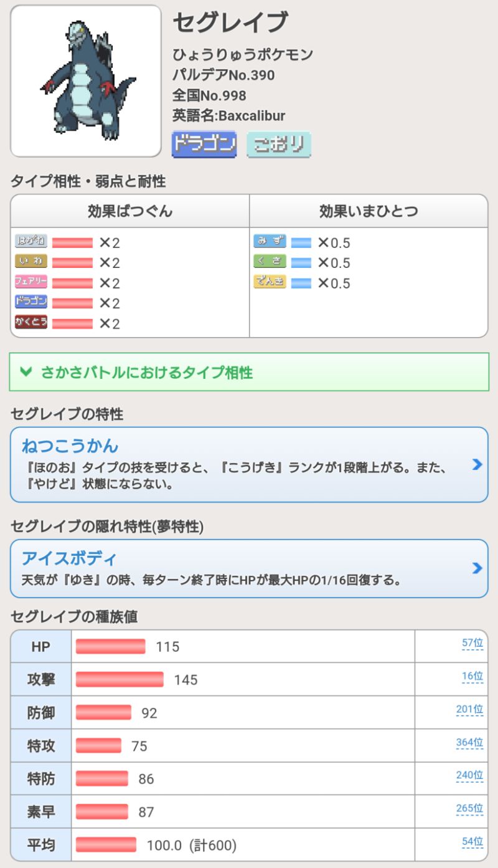Open the アイスボディ hidden ability link
Viewport: 498px width, 868px height.
[68, 558]
